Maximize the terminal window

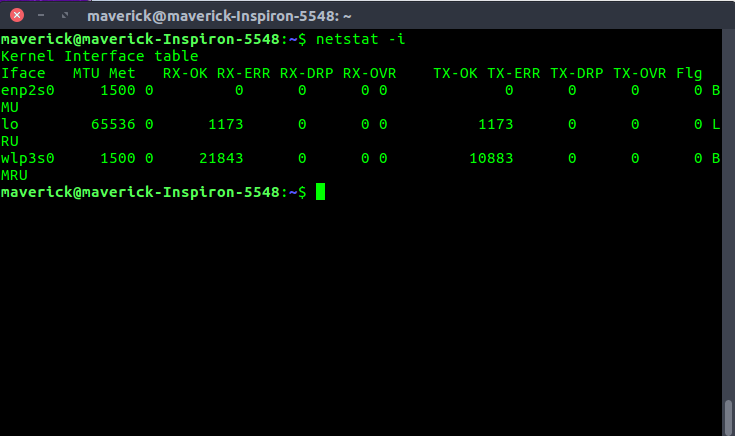coord(65,15)
